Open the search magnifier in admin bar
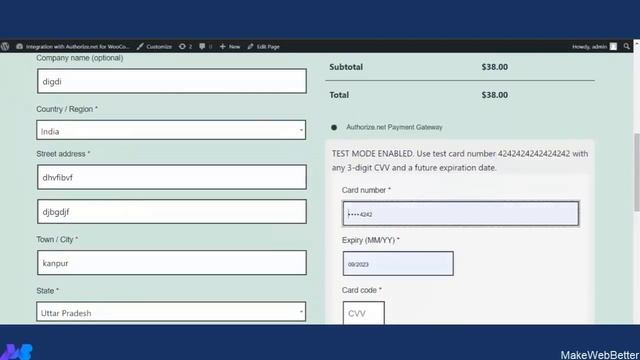This screenshot has height=360, width=640. click(x=627, y=47)
